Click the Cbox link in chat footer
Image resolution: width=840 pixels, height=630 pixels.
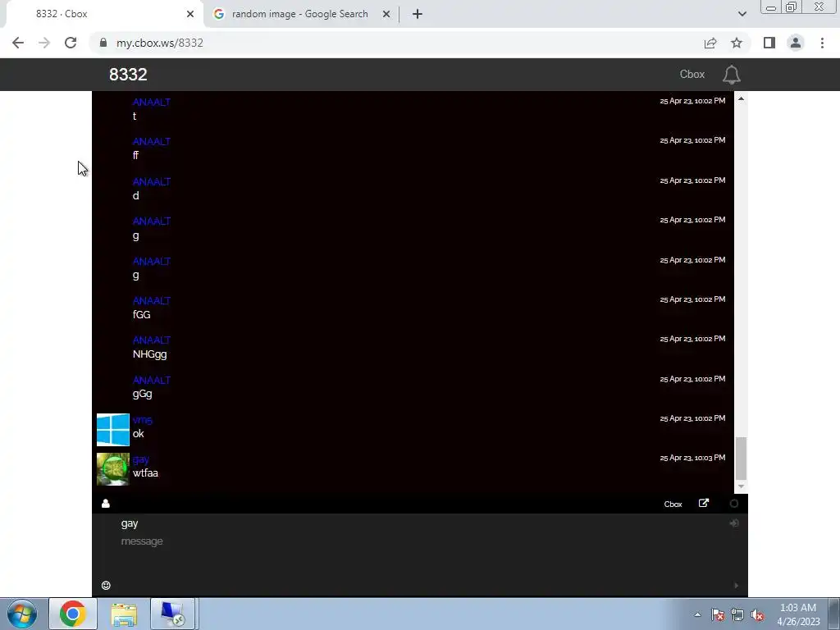[x=673, y=504]
